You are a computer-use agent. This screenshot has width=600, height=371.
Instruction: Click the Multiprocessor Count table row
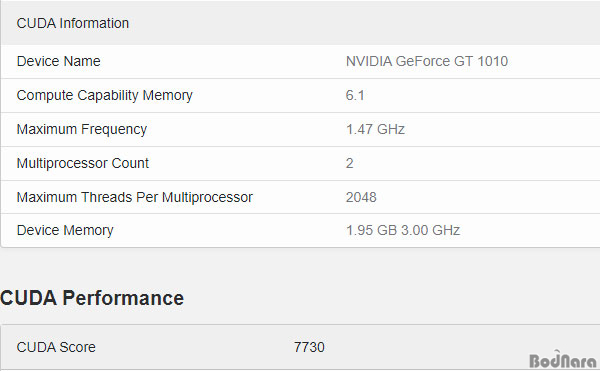(300, 163)
